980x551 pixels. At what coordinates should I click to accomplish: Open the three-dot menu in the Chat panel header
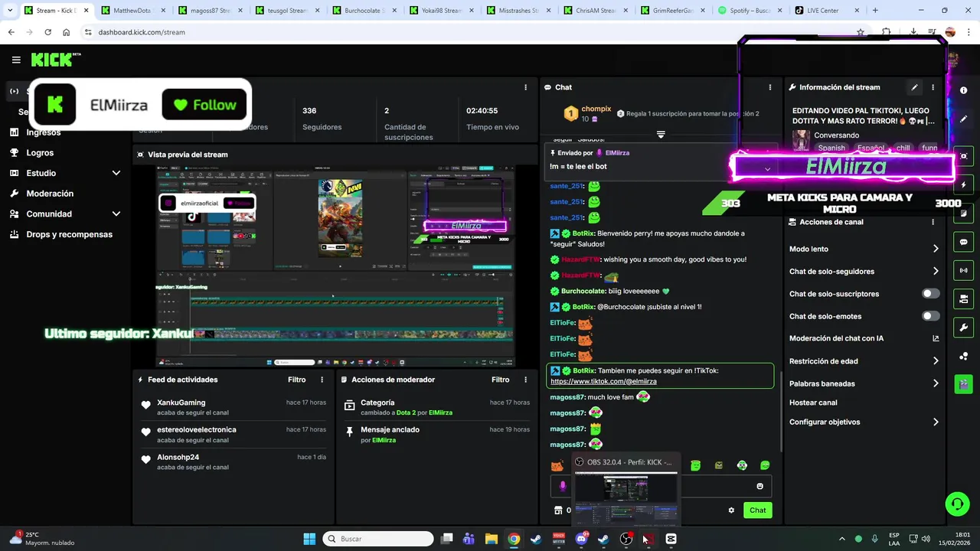click(770, 87)
